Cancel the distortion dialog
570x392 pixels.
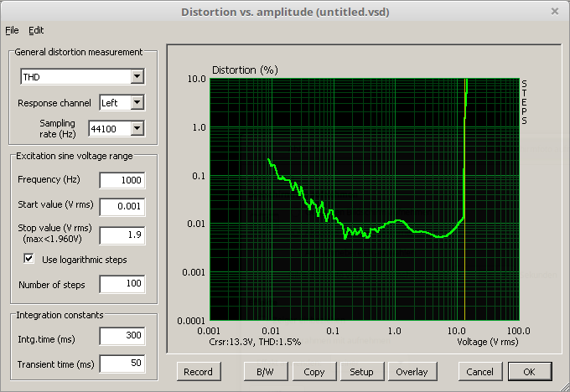point(479,371)
